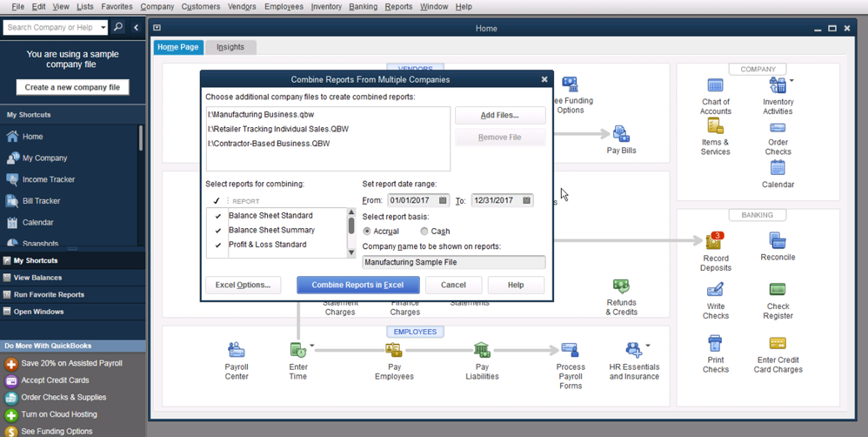Open the Chart of Accounts icon
The image size is (868, 437).
[715, 86]
